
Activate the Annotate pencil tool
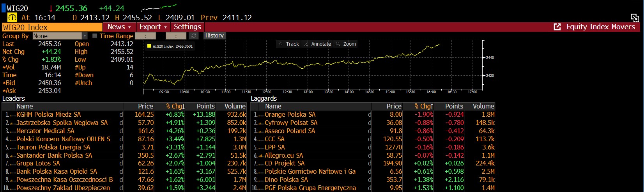tap(318, 44)
